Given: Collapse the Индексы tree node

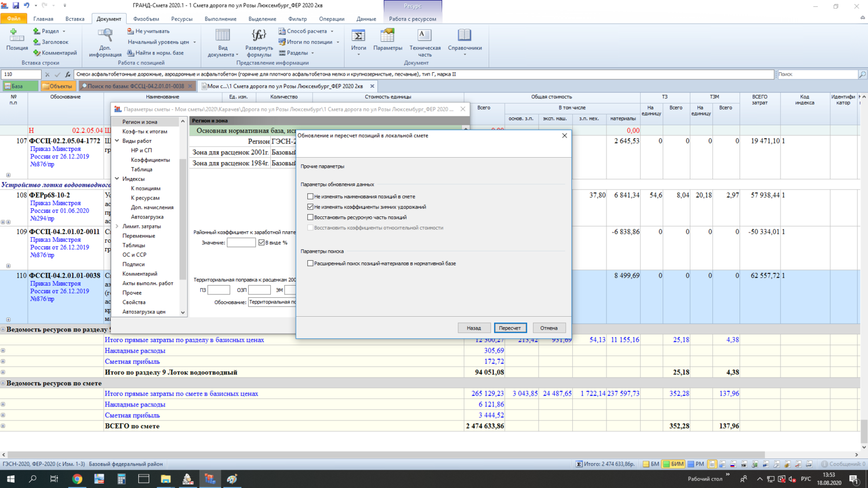Looking at the screenshot, I should (x=117, y=179).
